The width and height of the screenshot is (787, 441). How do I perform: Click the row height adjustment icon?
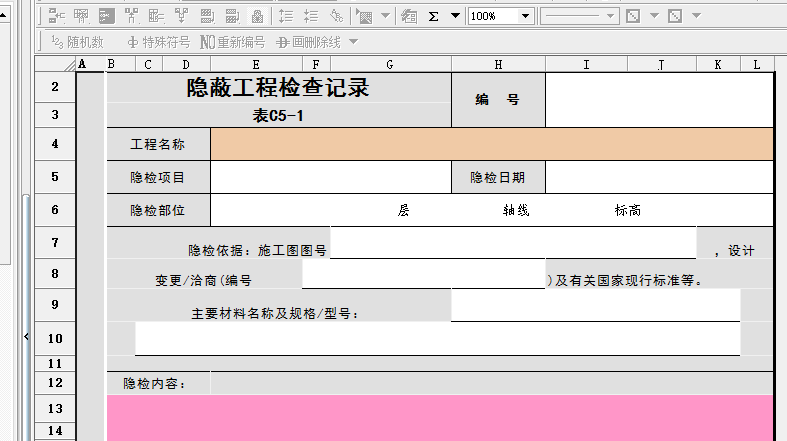click(286, 16)
